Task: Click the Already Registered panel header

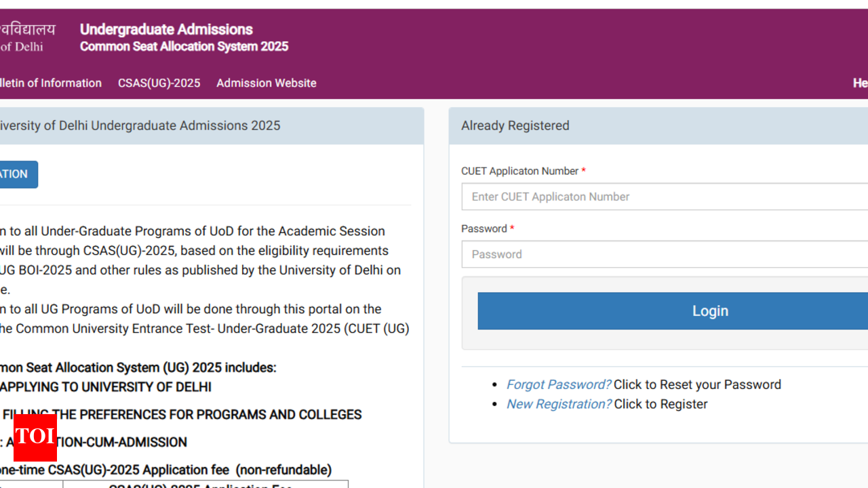Action: [x=515, y=125]
